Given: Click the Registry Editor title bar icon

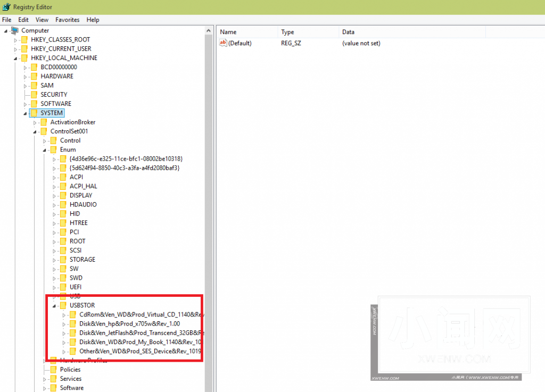Looking at the screenshot, I should point(5,5).
